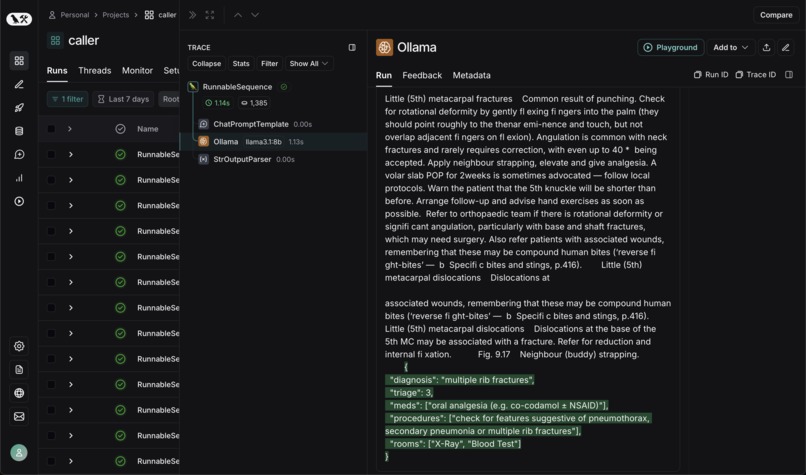The height and width of the screenshot is (475, 806).
Task: Click the LangSmith logo icon
Action: [x=19, y=19]
